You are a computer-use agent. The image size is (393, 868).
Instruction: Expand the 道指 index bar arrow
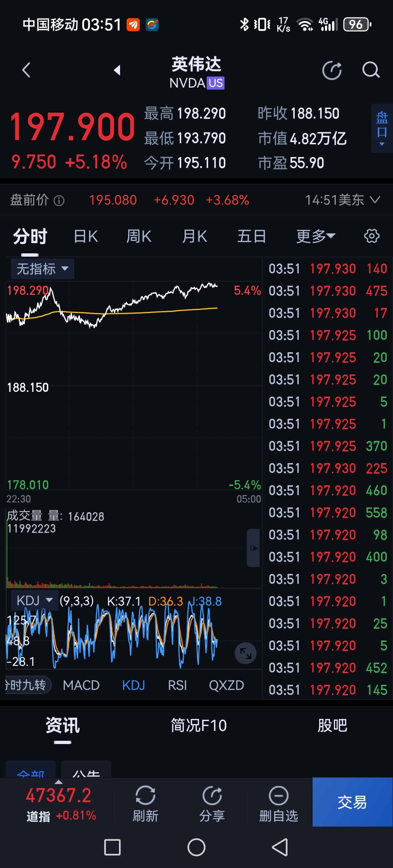(59, 782)
